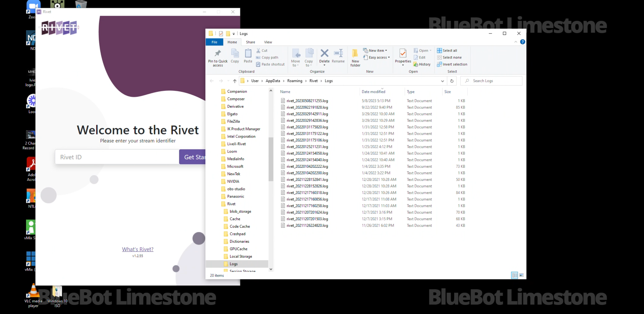Select obs-studio folder in navigation tree
This screenshot has height=314, width=644.
point(236,189)
